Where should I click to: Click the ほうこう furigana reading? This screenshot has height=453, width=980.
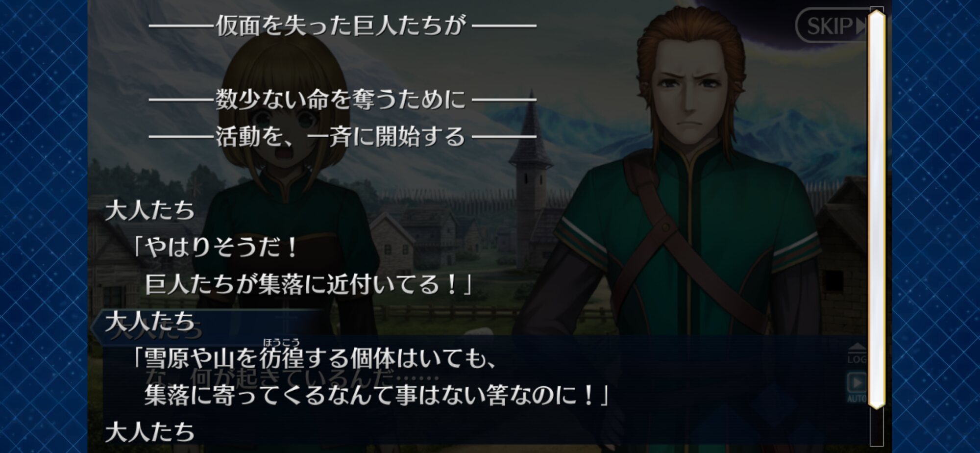[x=281, y=342]
